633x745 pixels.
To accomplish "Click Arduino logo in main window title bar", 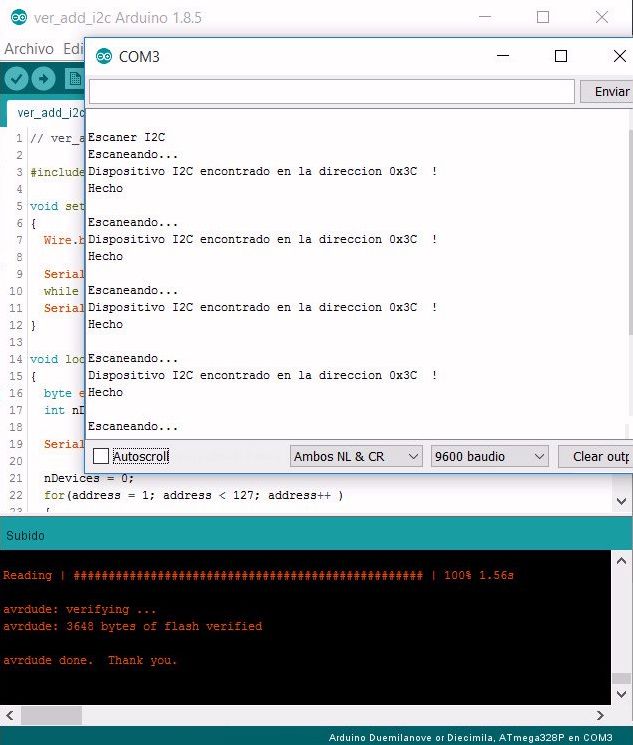I will pyautogui.click(x=18, y=17).
